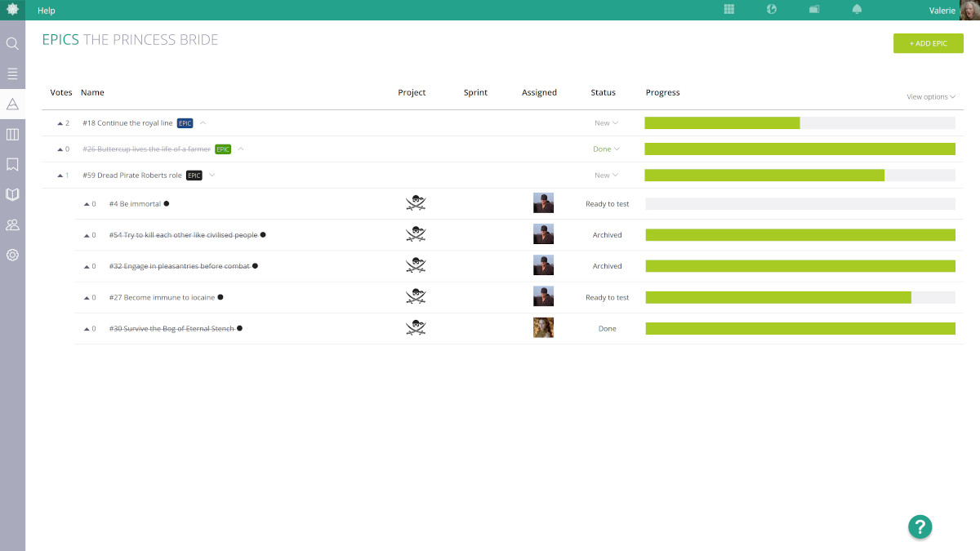Click pirate project icon for #30 Survive the Bog
The height and width of the screenshot is (551, 980).
tap(416, 327)
